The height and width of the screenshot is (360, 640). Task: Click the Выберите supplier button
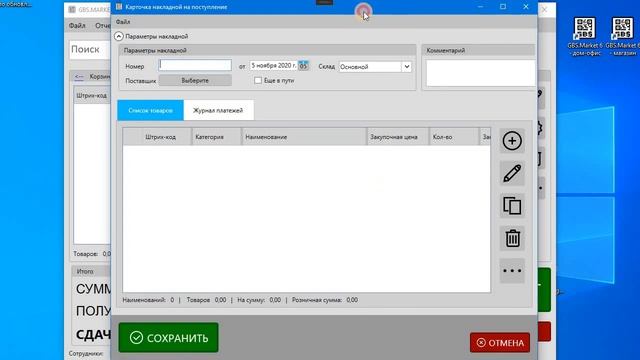195,80
